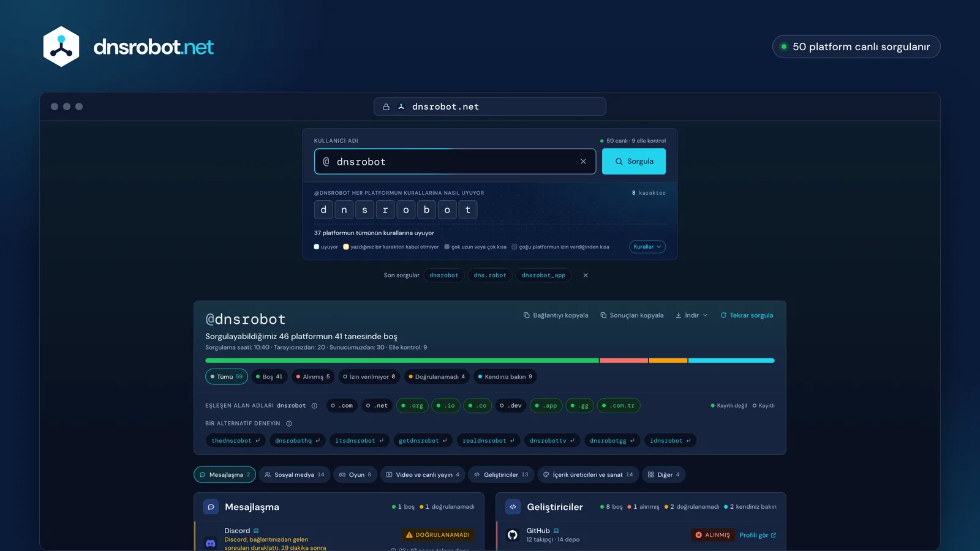Image resolution: width=980 pixels, height=551 pixels.
Task: Try alternative getdnsrobot
Action: 423,441
